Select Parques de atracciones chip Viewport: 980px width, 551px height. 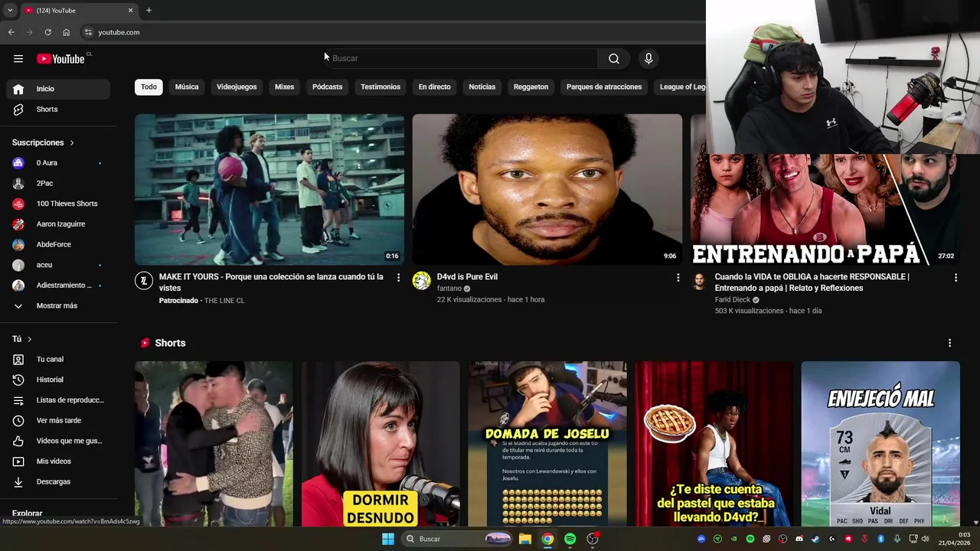(x=604, y=86)
